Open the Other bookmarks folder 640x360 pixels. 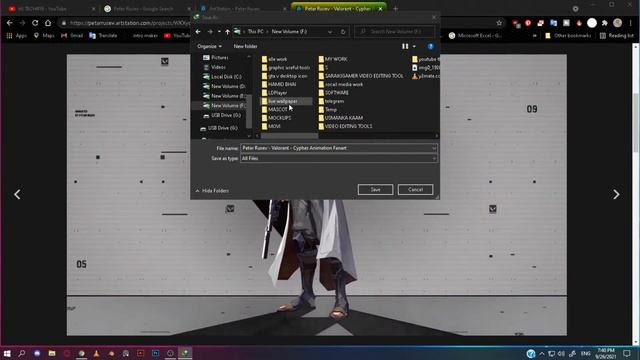coord(568,36)
